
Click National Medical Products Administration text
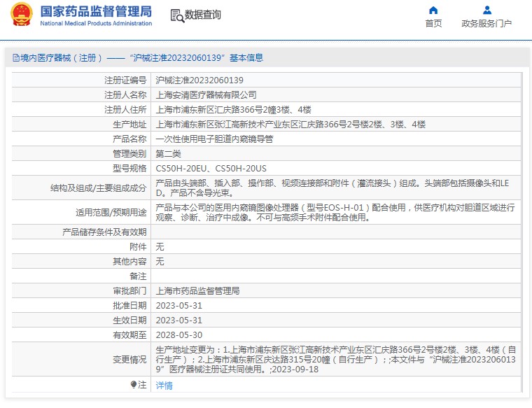96,23
